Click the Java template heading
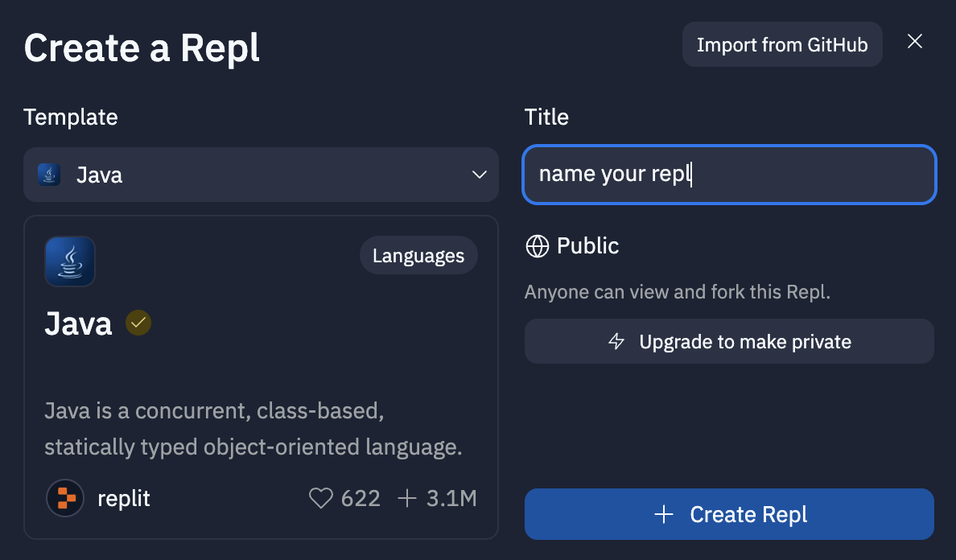The image size is (956, 560). tap(79, 323)
